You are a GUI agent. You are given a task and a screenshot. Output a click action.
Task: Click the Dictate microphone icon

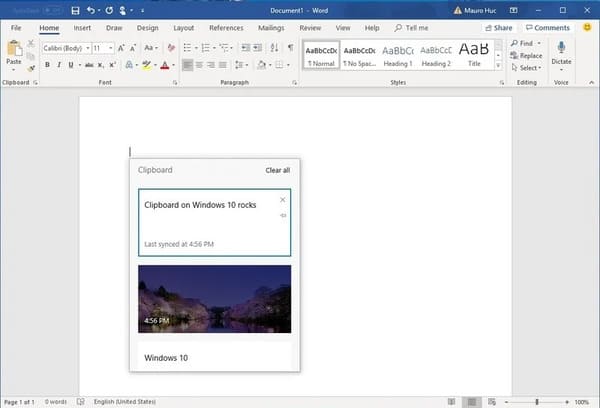pyautogui.click(x=561, y=47)
